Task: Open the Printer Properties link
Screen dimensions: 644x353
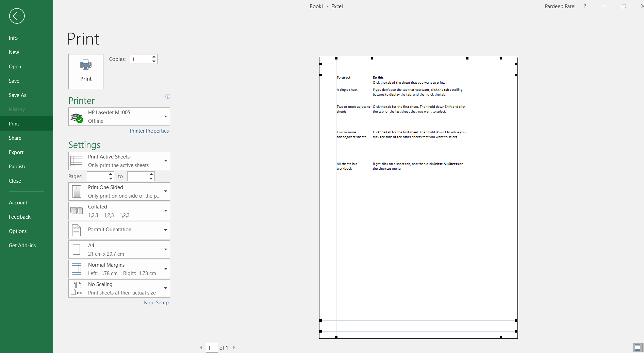Action: click(x=149, y=131)
